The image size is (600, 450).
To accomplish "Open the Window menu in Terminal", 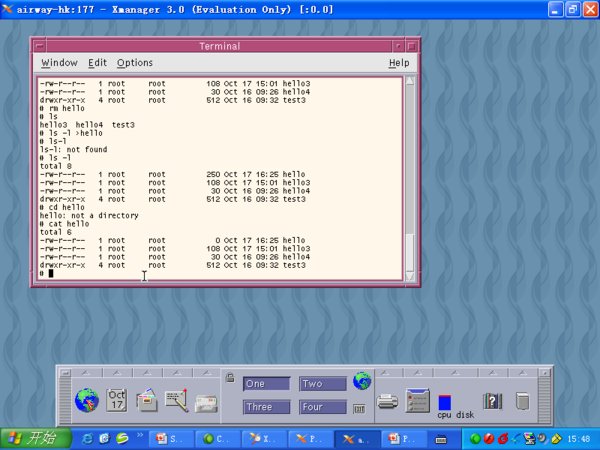I will [59, 63].
